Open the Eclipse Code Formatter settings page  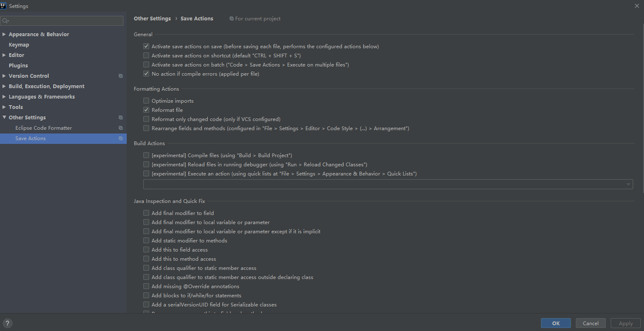[44, 128]
